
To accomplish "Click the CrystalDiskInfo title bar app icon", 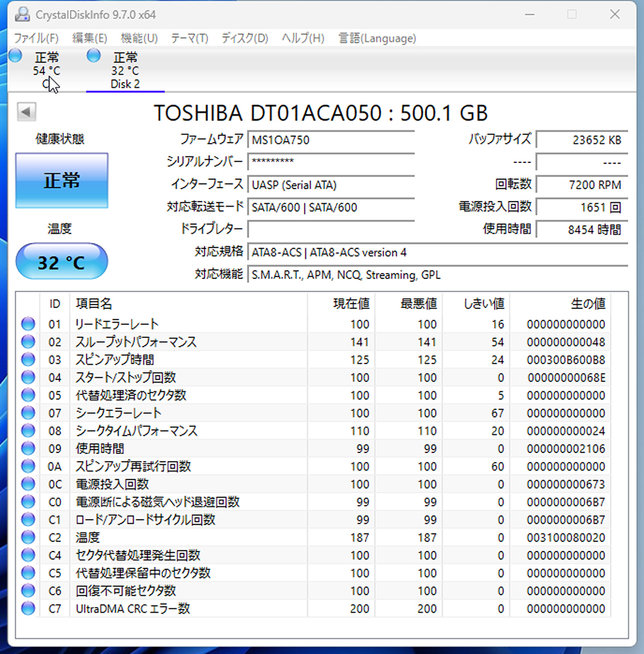I will (x=22, y=14).
